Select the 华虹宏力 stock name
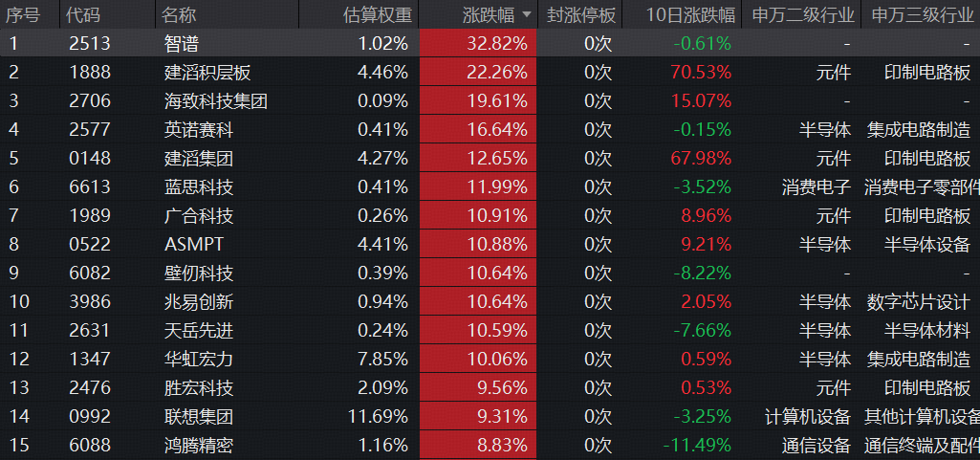 199,359
